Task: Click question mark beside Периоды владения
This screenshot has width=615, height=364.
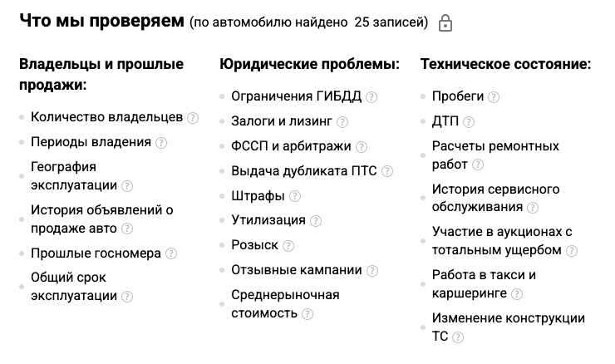Action: (x=160, y=143)
